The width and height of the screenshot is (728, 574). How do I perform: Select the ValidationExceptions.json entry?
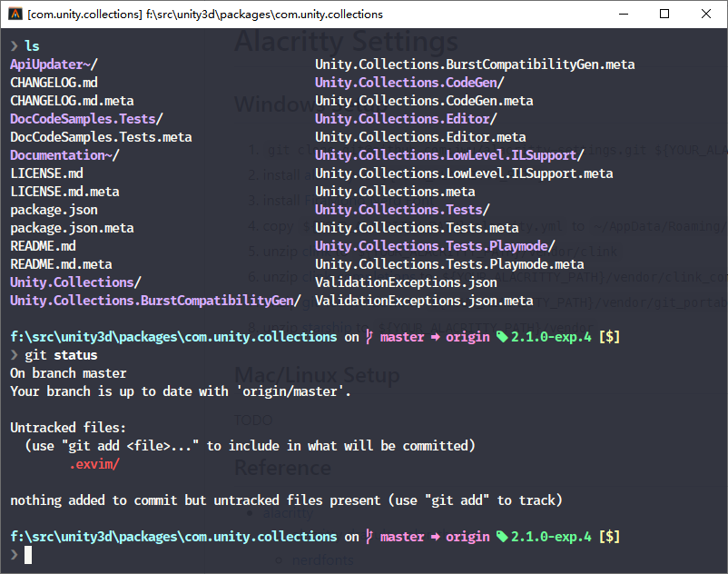pos(407,282)
